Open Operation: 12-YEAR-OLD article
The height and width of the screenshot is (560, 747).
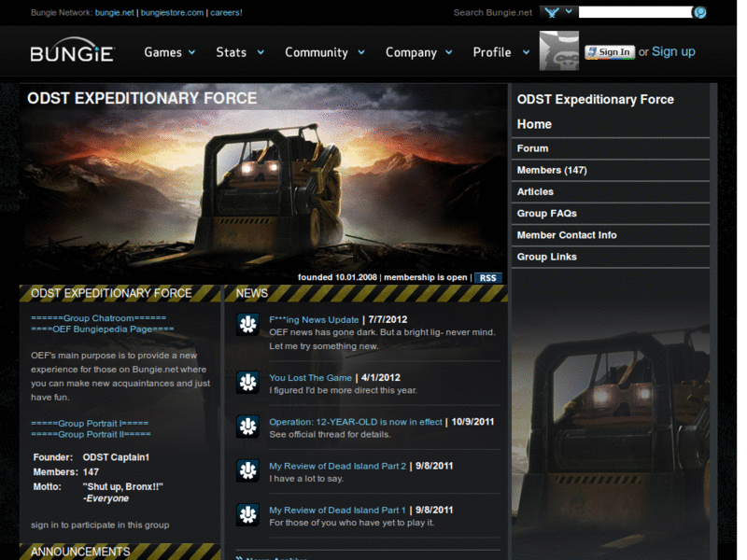tap(356, 422)
